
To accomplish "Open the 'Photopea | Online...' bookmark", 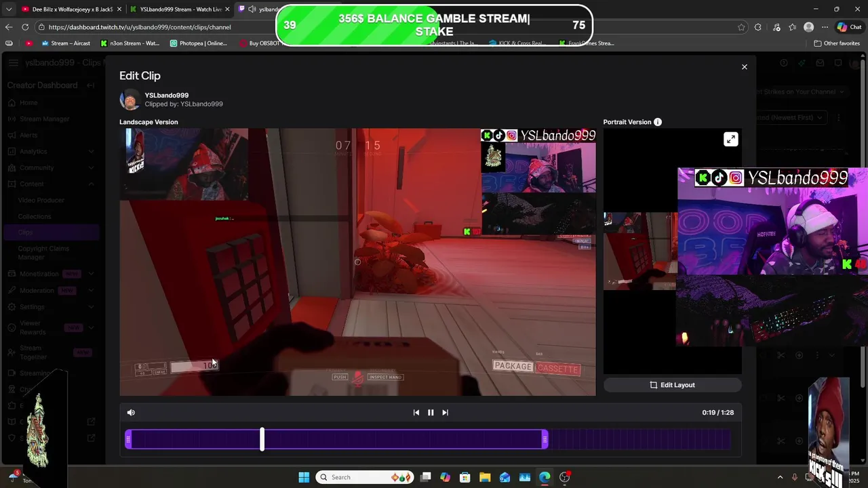I will [199, 43].
